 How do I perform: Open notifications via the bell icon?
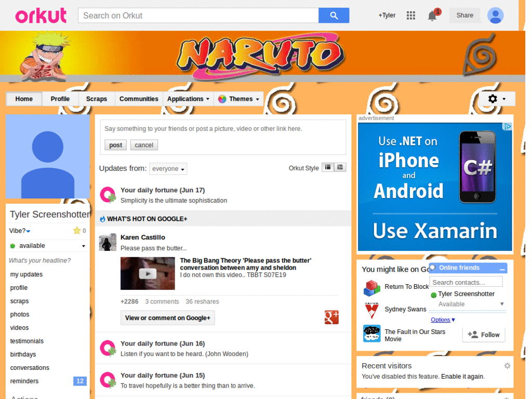432,16
